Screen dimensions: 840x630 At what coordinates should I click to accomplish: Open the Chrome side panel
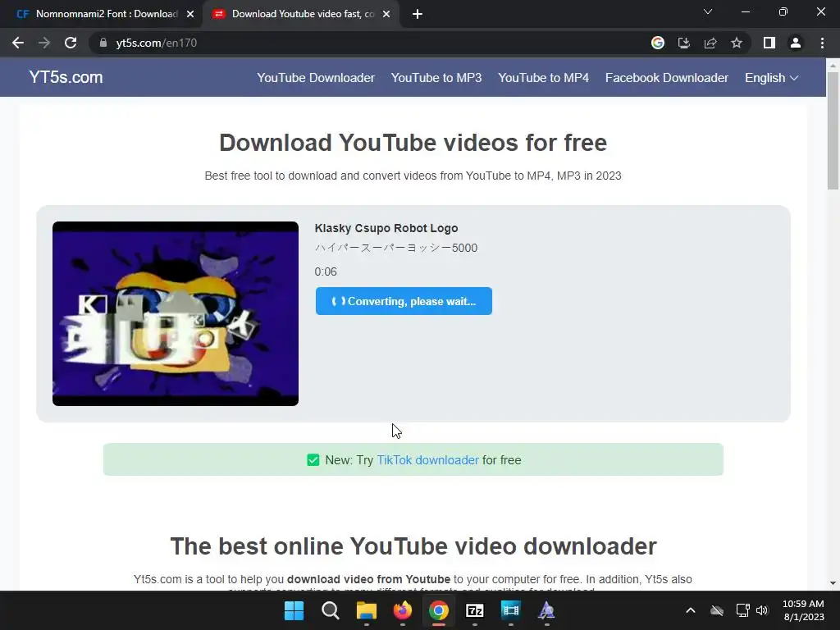pos(769,43)
